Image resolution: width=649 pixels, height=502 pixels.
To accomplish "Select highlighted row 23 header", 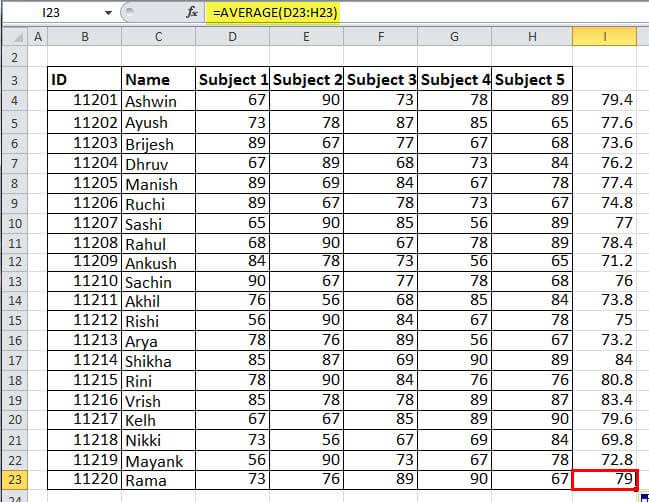I will 15,479.
